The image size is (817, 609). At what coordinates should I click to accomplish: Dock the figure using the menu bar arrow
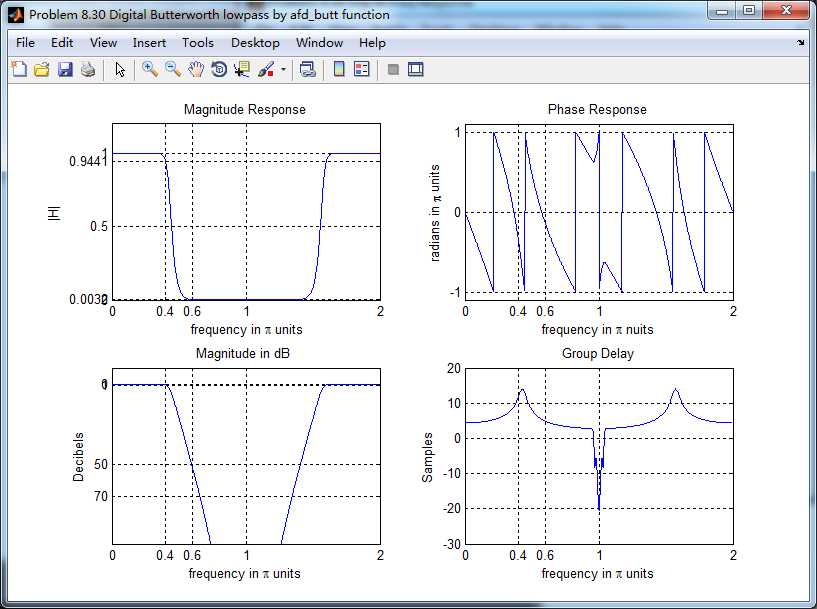801,43
